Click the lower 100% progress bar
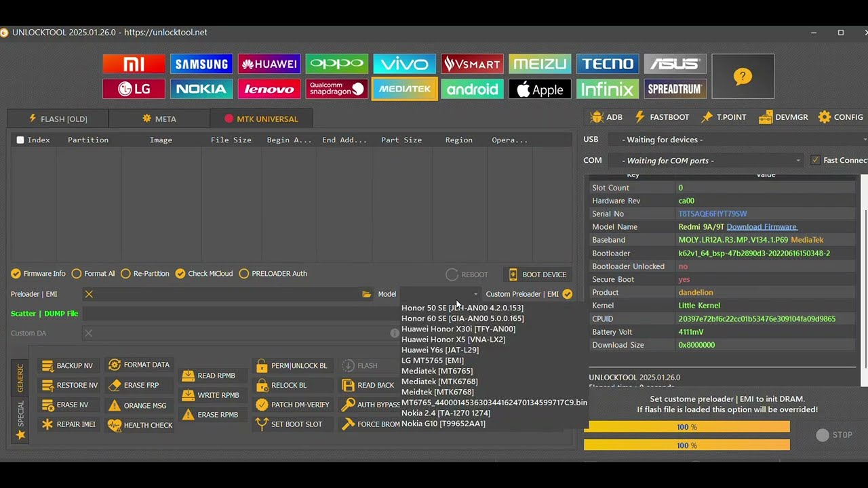Image resolution: width=868 pixels, height=488 pixels. (687, 445)
